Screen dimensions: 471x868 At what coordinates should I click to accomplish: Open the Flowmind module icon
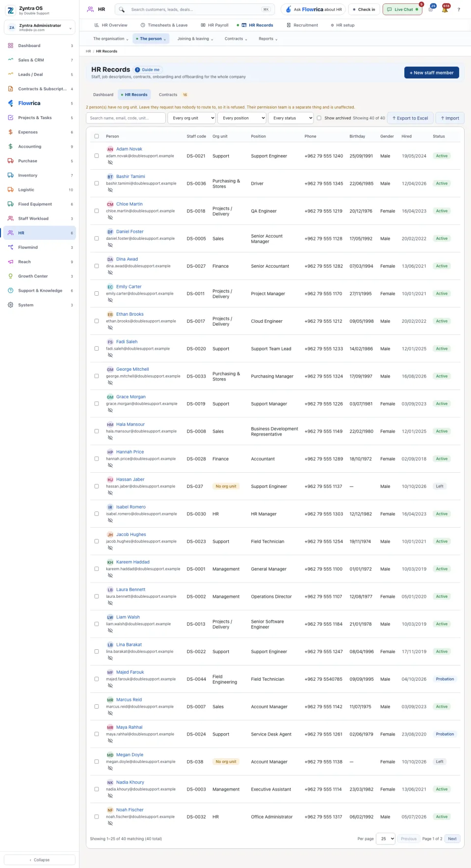click(10, 247)
